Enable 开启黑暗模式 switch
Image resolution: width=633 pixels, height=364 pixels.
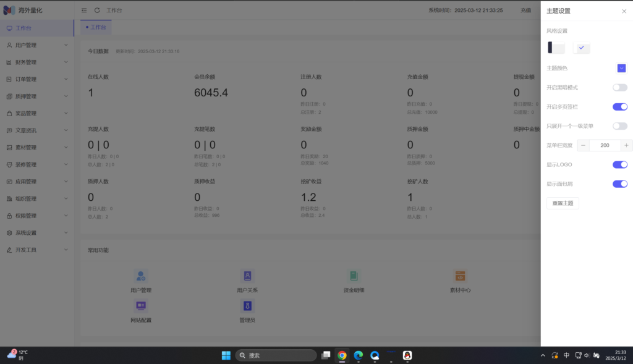(619, 88)
